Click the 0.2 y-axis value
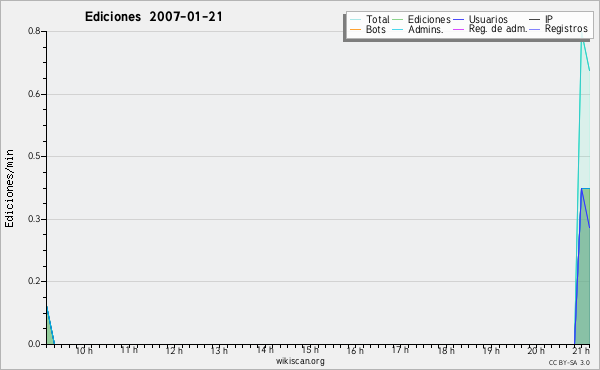 pyautogui.click(x=34, y=281)
